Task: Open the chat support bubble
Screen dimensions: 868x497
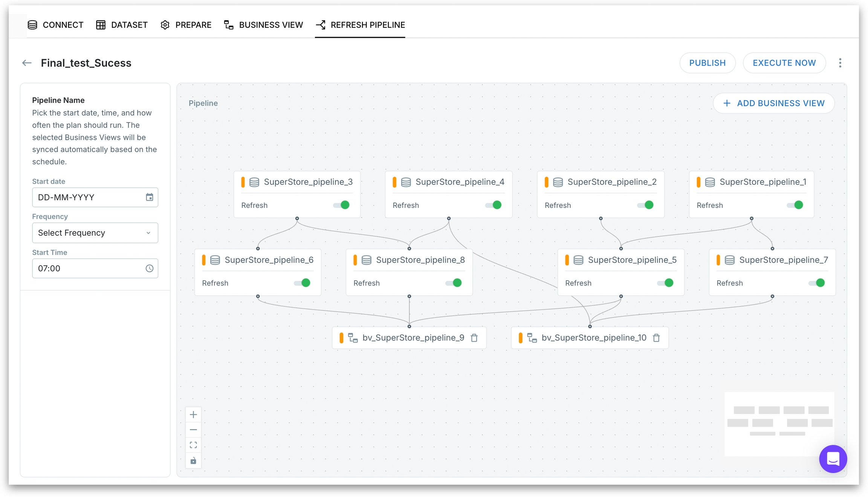Action: point(833,459)
